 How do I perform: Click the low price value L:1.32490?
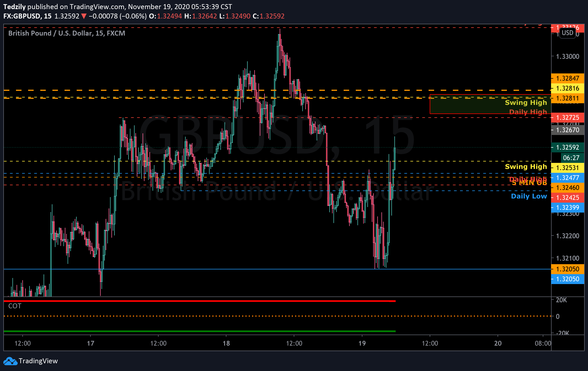(x=235, y=16)
